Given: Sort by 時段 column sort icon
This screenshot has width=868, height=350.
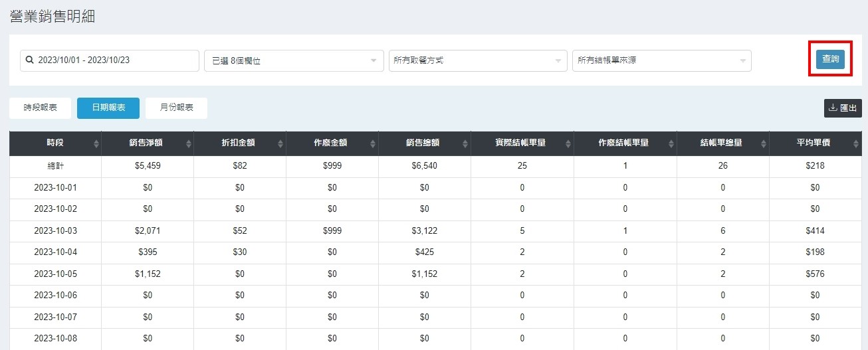Looking at the screenshot, I should click(96, 143).
